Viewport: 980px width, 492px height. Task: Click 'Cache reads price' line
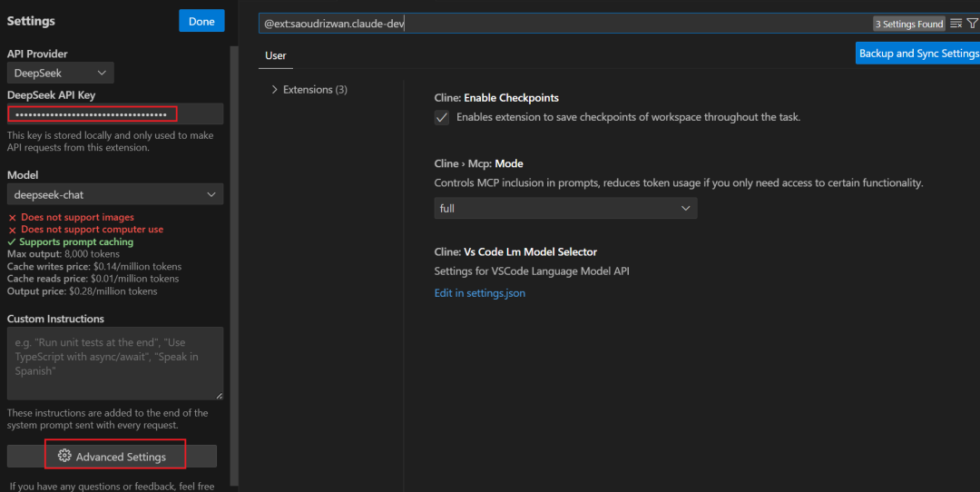pyautogui.click(x=93, y=279)
